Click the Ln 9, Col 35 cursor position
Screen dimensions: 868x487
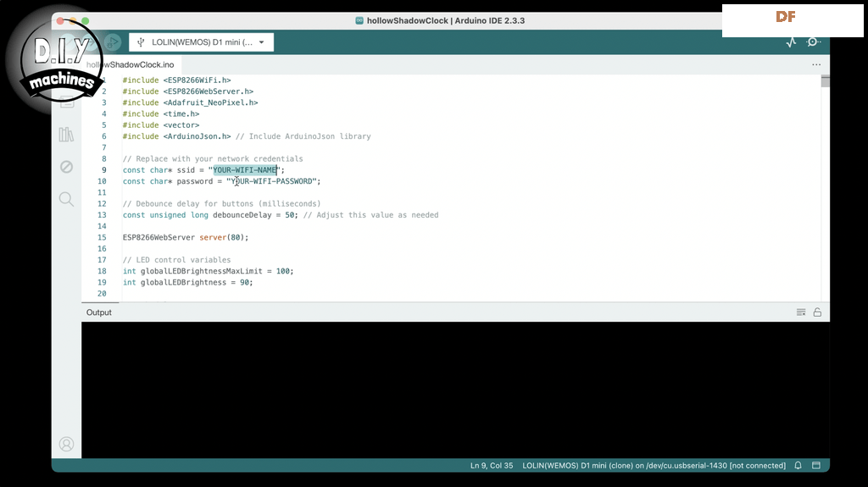(492, 466)
